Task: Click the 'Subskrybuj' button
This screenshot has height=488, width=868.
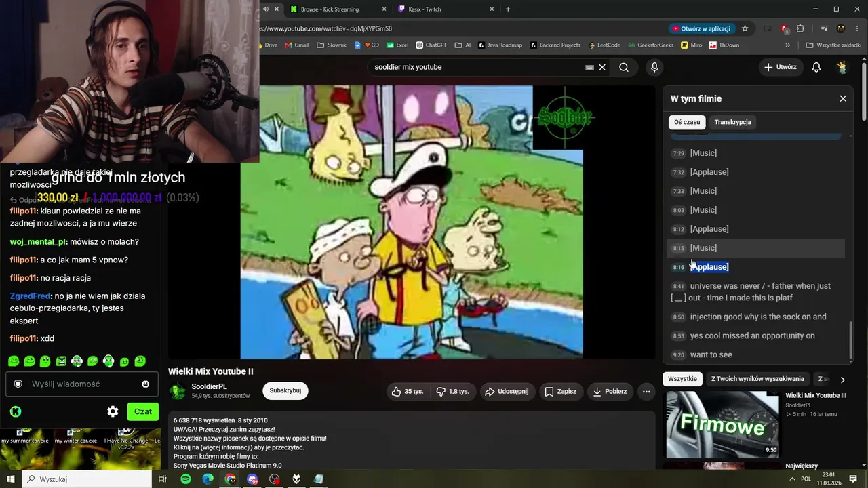Action: [285, 391]
